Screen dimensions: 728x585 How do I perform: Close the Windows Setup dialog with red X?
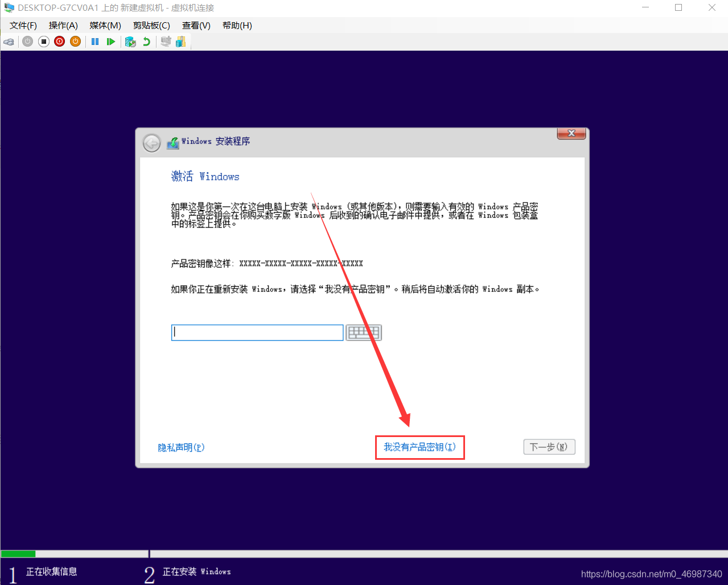tap(571, 133)
